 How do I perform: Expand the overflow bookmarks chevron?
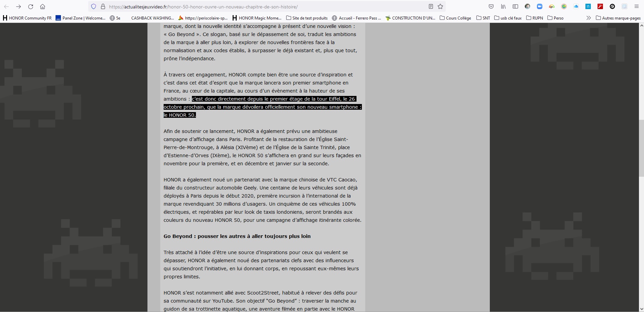point(589,18)
